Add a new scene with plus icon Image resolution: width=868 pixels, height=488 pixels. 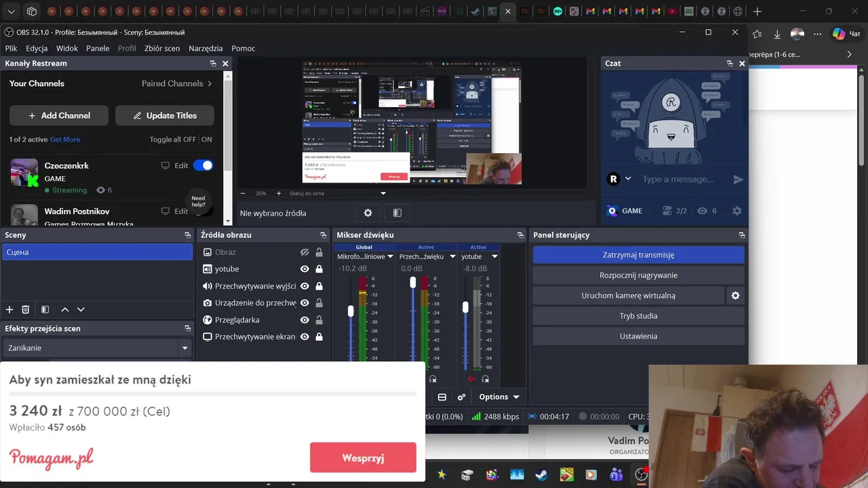point(9,310)
